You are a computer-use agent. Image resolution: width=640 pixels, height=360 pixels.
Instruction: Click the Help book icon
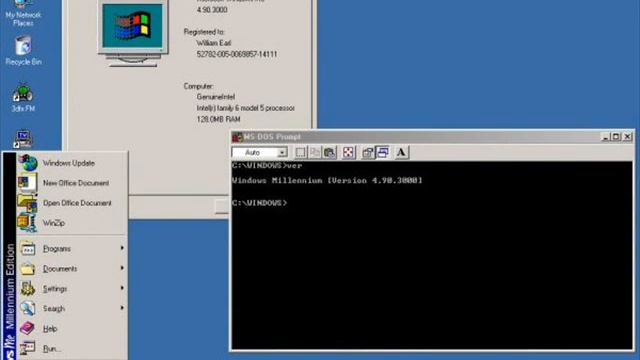coord(27,328)
